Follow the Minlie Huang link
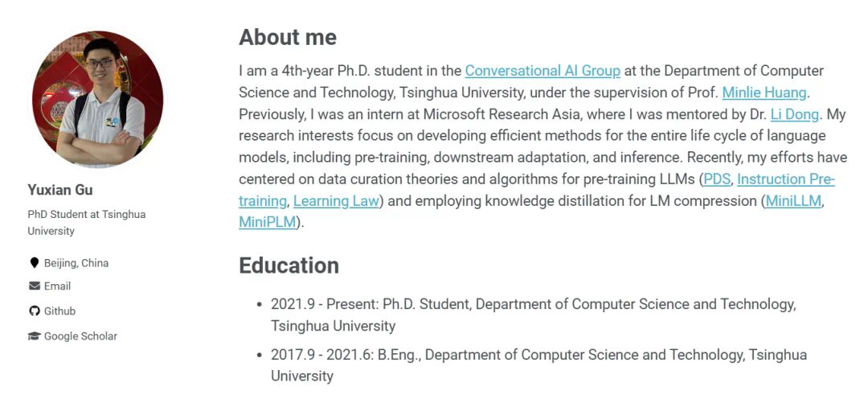Screen dimensions: 868x395 tap(766, 93)
